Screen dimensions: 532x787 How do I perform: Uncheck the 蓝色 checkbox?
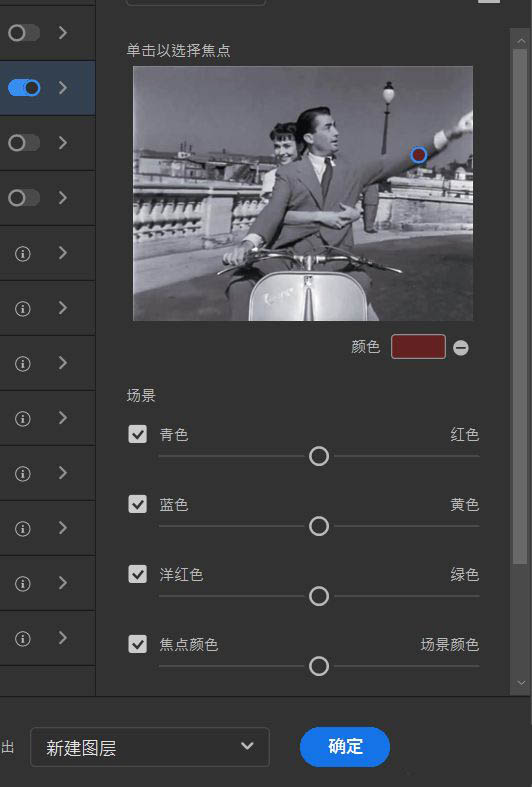point(138,504)
